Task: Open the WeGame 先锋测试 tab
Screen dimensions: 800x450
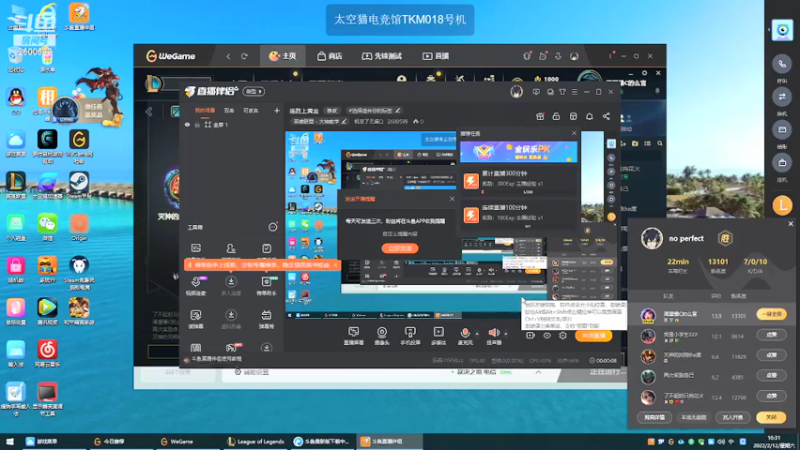Action: 382,56
